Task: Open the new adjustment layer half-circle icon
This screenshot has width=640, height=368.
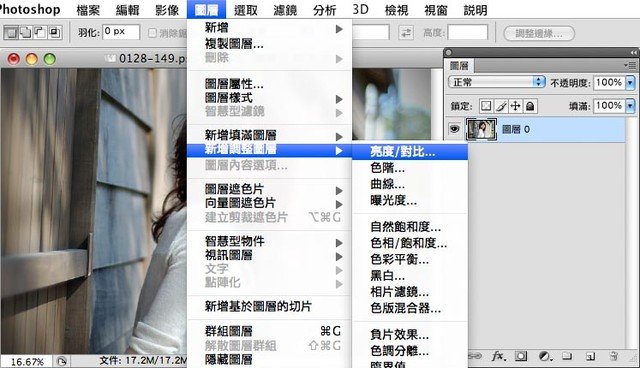Action: tap(544, 356)
